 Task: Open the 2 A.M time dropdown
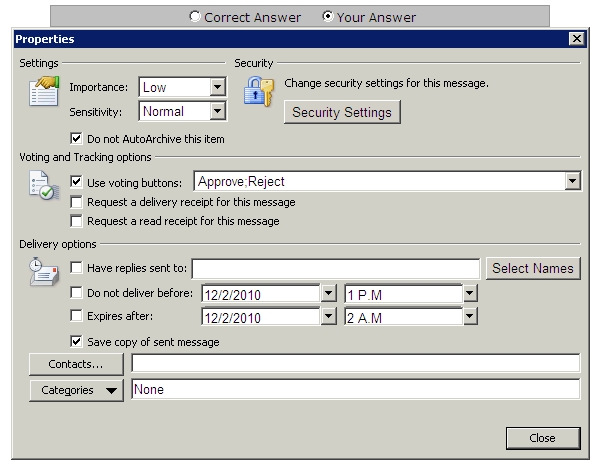click(470, 317)
